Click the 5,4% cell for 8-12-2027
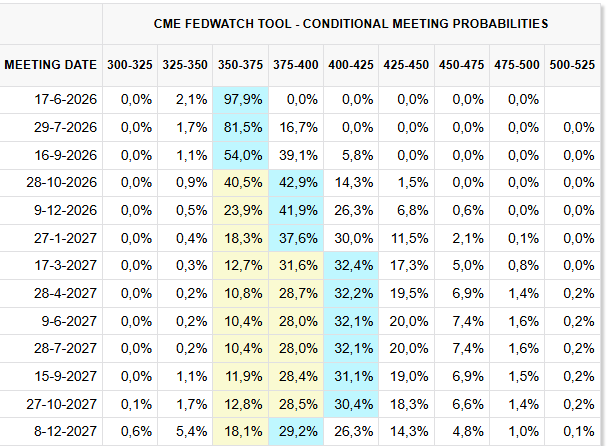This screenshot has height=446, width=611. coord(185,432)
